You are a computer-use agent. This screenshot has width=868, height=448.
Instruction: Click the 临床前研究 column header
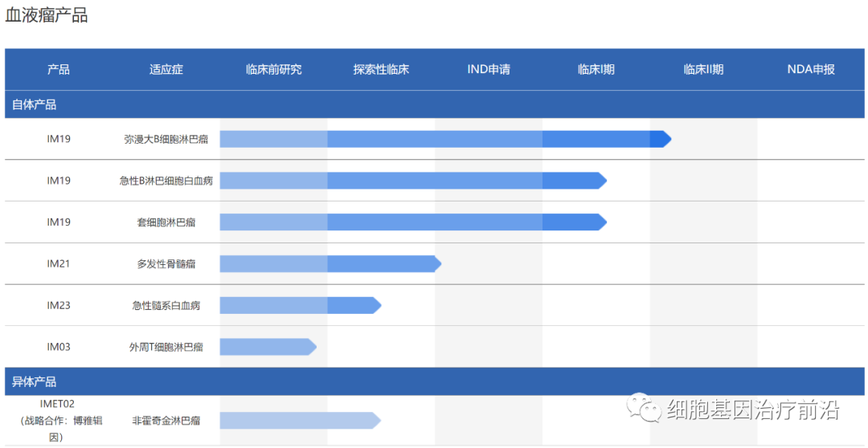click(274, 70)
